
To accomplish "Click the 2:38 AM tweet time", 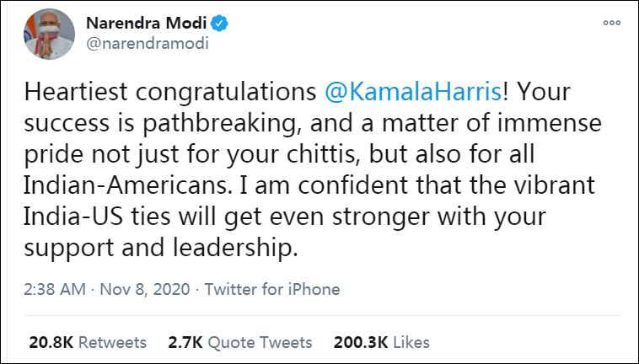I will (56, 289).
